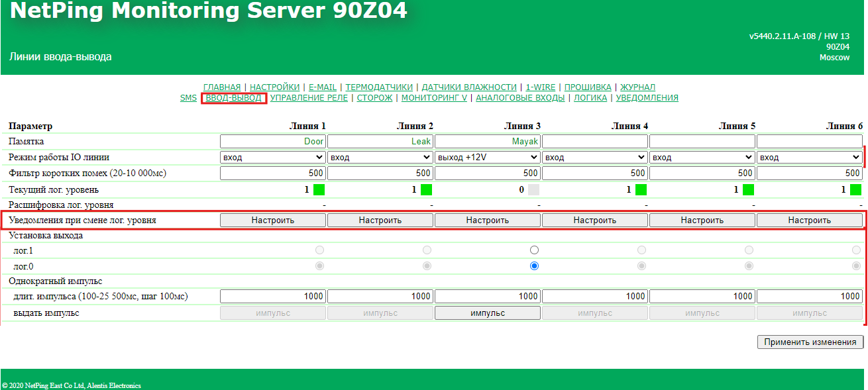868x390 pixels.
Task: Open the IO mode dropdown for Line 6
Action: 809,158
